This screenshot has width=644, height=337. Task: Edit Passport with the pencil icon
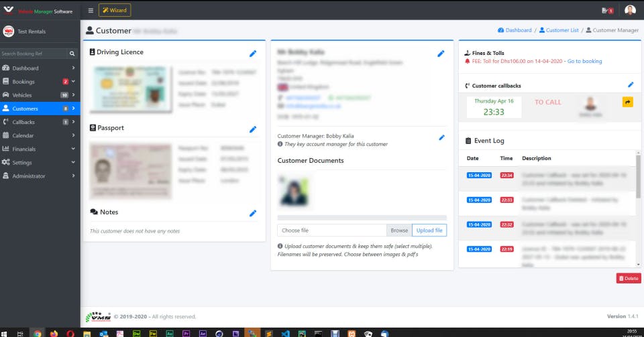pyautogui.click(x=253, y=129)
